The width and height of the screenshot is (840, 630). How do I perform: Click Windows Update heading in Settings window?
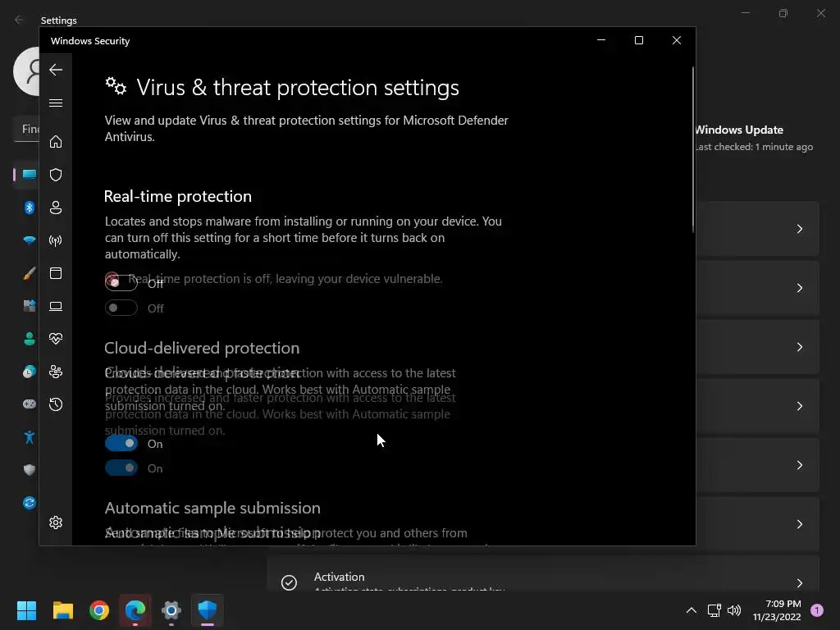pyautogui.click(x=739, y=130)
